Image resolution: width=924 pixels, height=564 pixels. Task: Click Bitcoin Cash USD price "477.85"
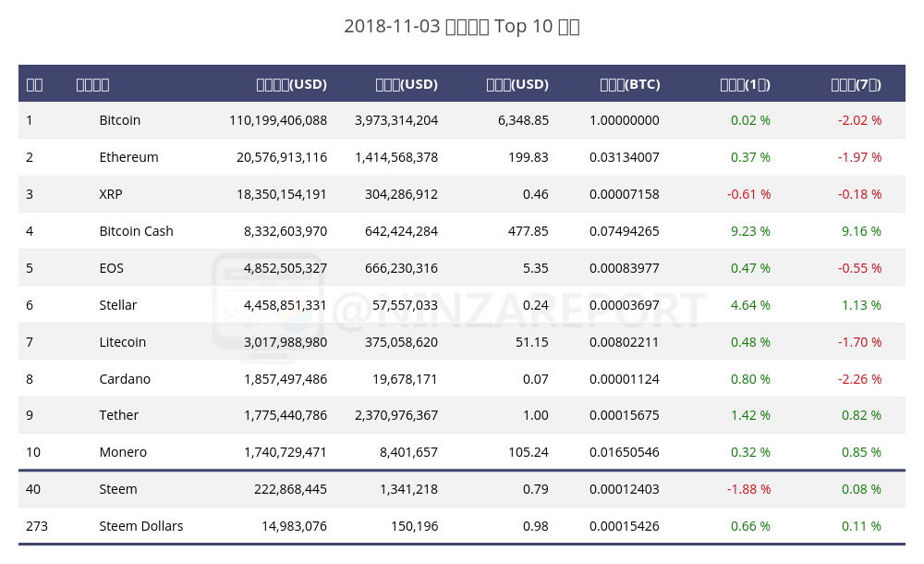click(528, 231)
